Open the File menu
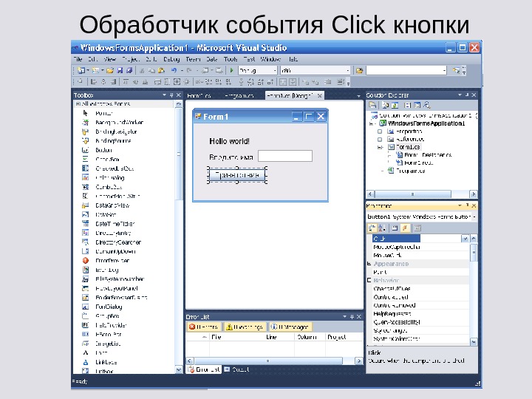The height and width of the screenshot is (399, 532). [x=78, y=59]
